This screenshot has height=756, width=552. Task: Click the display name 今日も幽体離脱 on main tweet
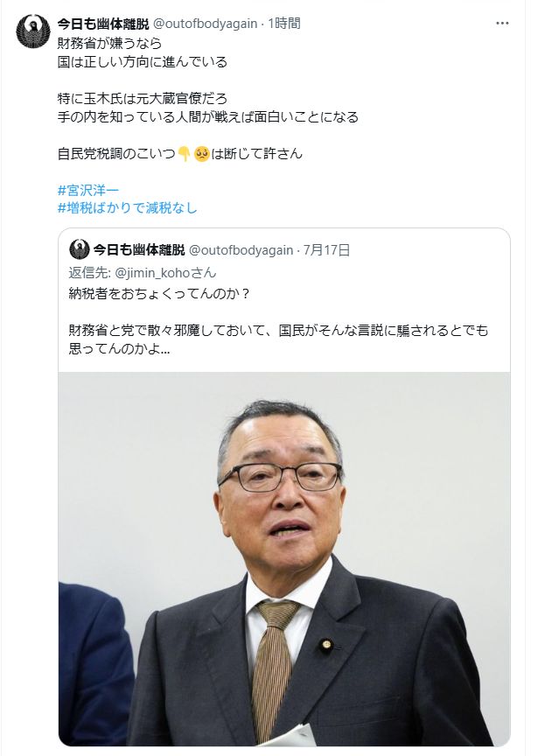point(103,24)
